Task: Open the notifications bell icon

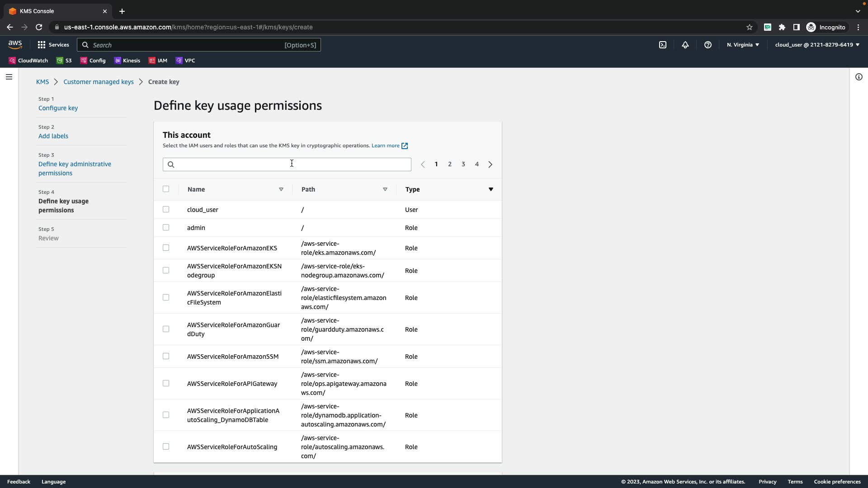Action: point(685,45)
